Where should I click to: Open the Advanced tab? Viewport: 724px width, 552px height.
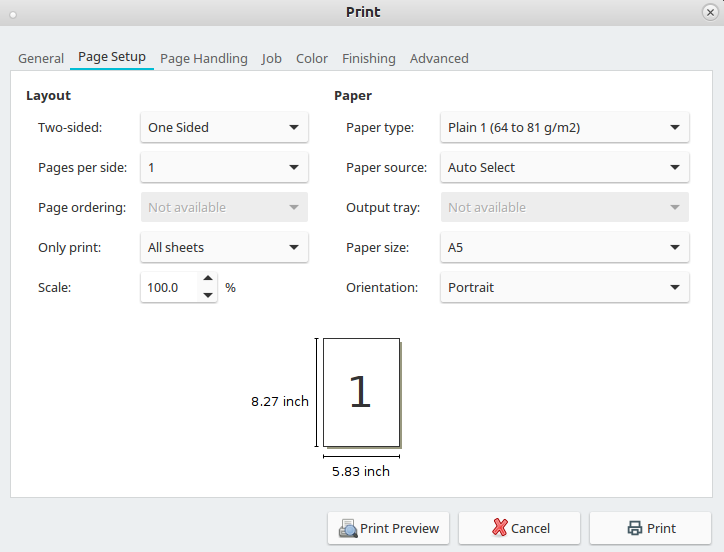pyautogui.click(x=439, y=58)
